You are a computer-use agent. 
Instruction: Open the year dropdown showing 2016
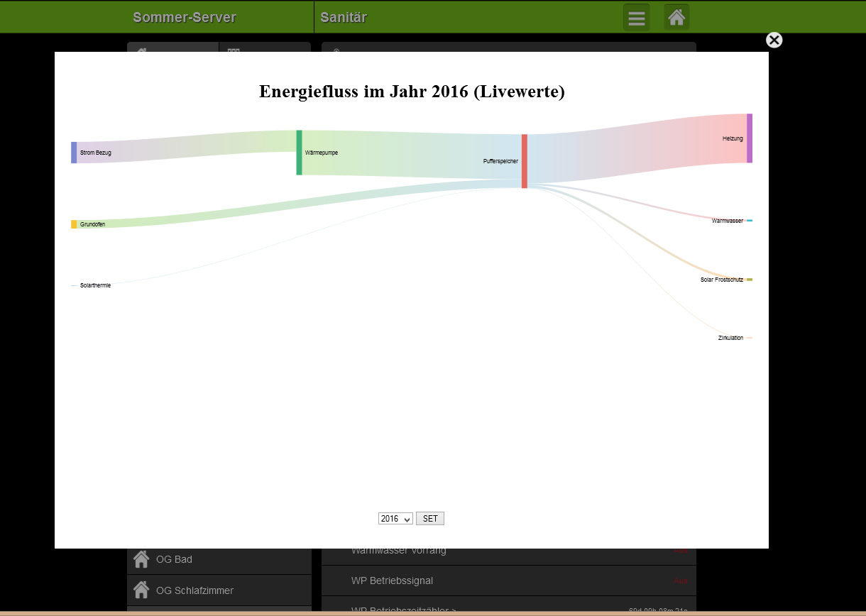coord(395,519)
